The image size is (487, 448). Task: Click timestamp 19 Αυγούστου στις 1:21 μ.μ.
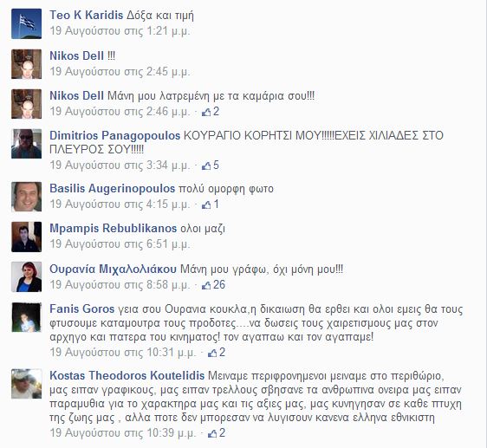click(120, 31)
